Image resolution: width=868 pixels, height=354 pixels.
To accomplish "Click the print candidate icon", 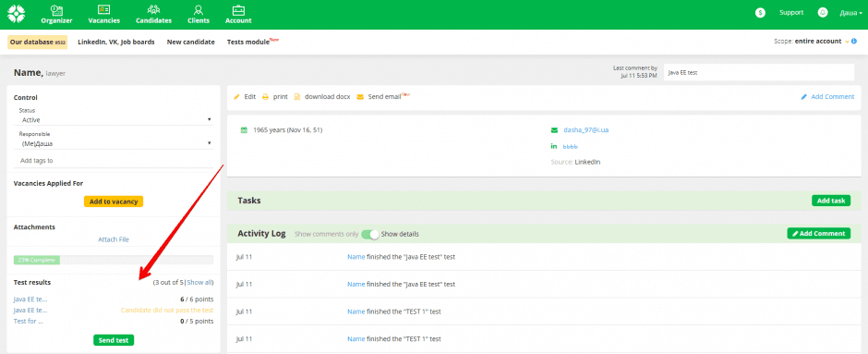I will click(265, 96).
